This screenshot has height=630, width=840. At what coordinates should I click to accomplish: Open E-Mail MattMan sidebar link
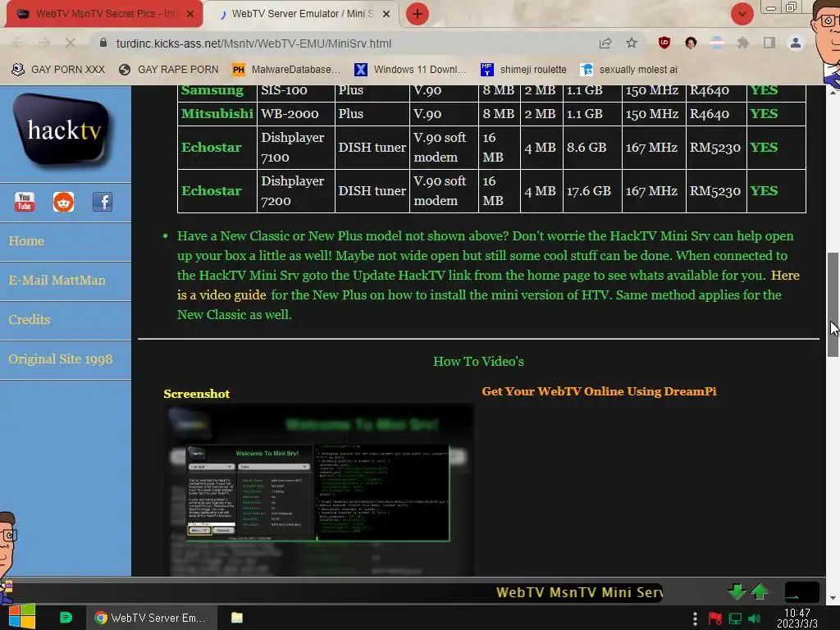click(57, 281)
